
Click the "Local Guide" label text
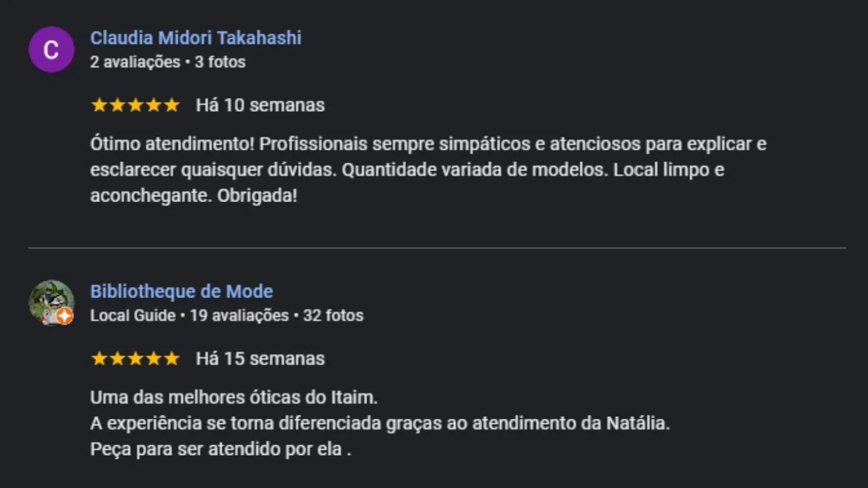coord(133,316)
